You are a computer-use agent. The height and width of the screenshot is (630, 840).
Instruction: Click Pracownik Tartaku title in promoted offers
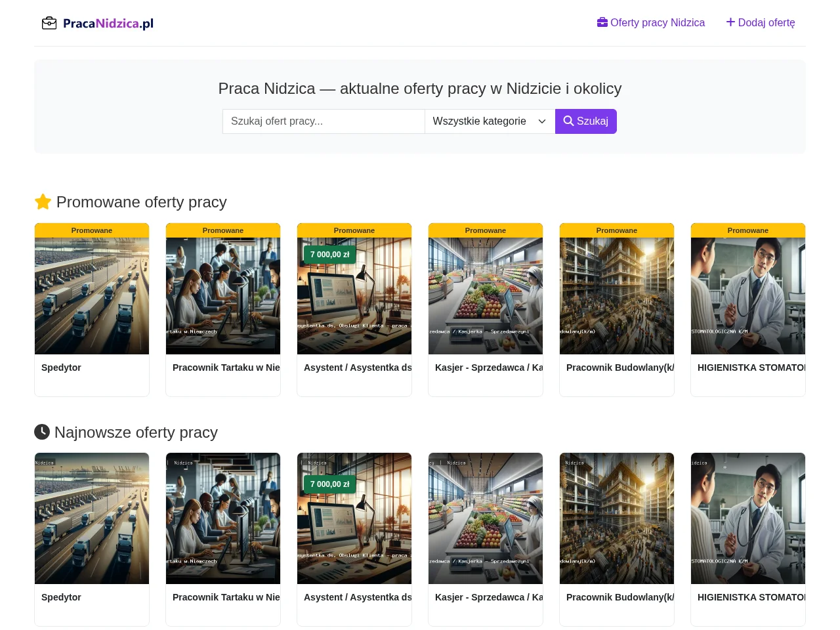(x=226, y=367)
